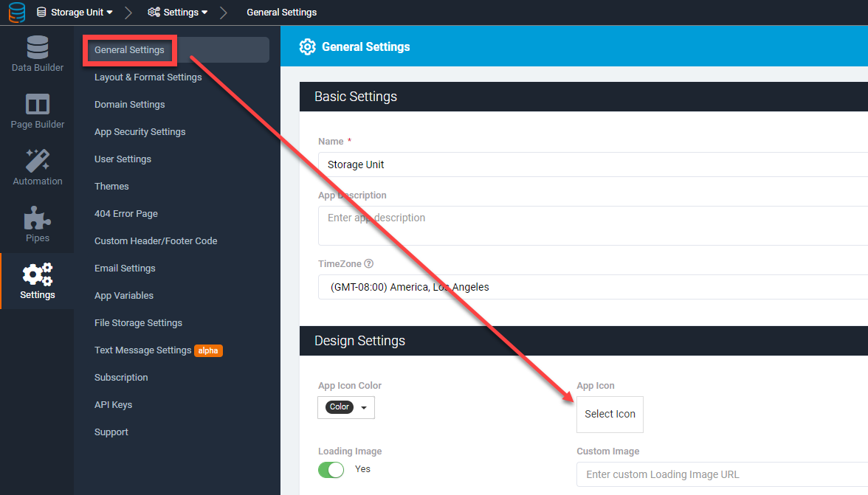Click the Color swatch under App Icon Color
868x495 pixels.
click(x=338, y=406)
